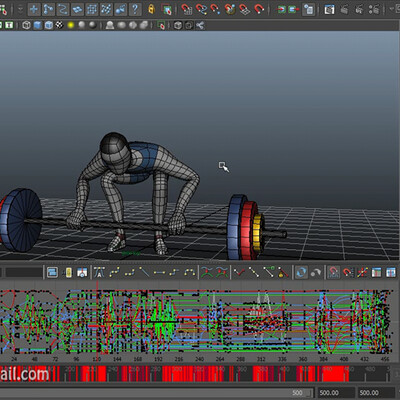Enable snap to view planes magnet

[x=245, y=9]
